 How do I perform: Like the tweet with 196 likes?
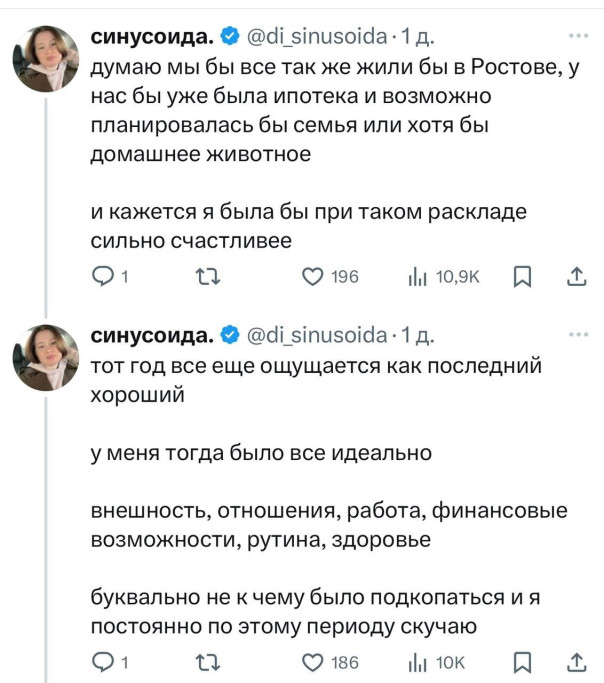click(313, 278)
